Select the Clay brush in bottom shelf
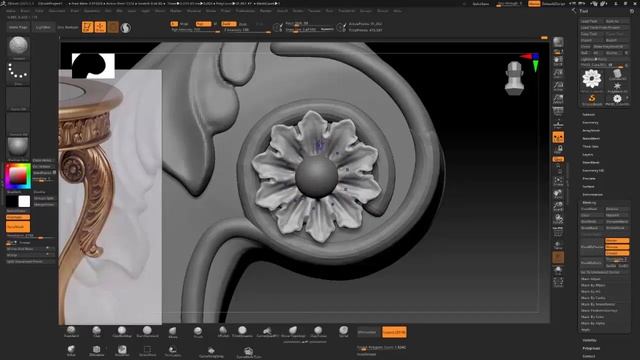 [x=97, y=332]
